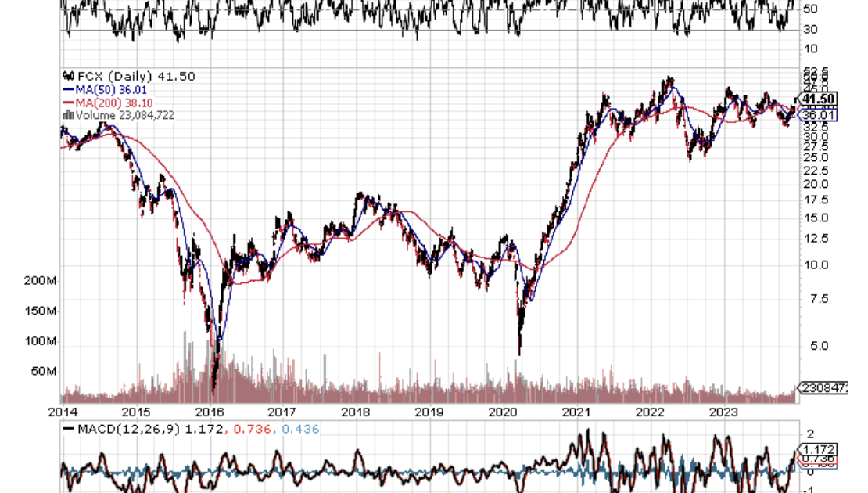The height and width of the screenshot is (493, 868).
Task: Click the 2015 label on time axis
Action: 136,412
